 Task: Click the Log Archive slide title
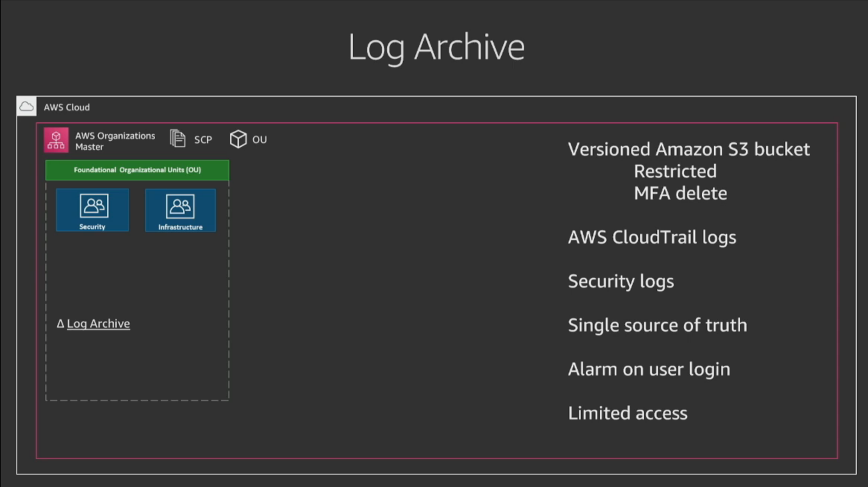[x=437, y=48]
